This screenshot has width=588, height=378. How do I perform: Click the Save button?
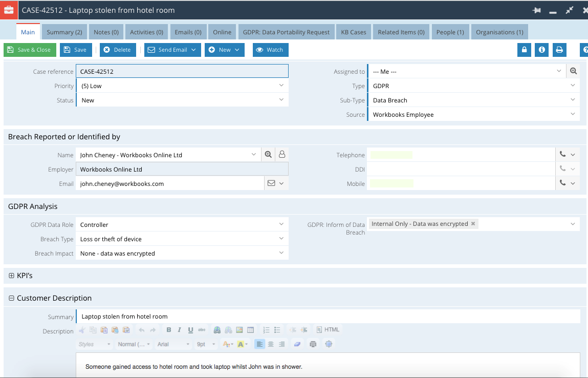click(76, 50)
